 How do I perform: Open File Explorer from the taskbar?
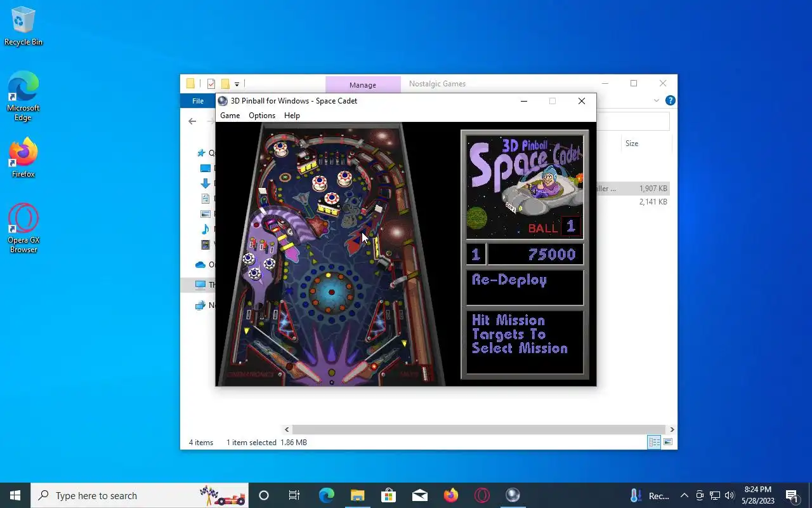(357, 495)
